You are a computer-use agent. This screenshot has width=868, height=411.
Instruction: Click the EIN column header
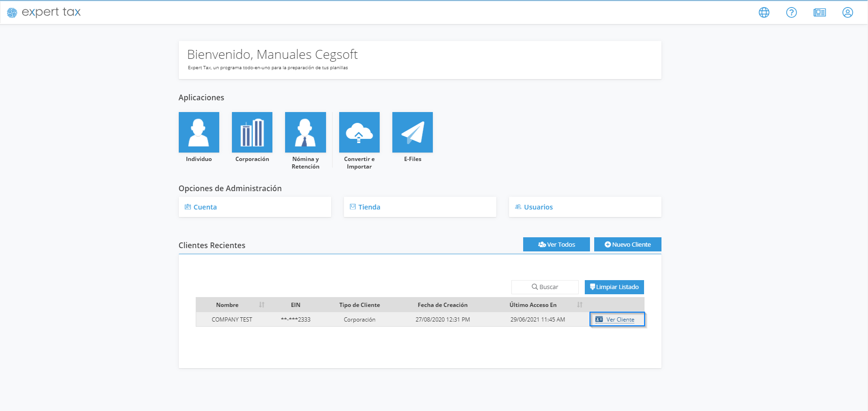(295, 305)
